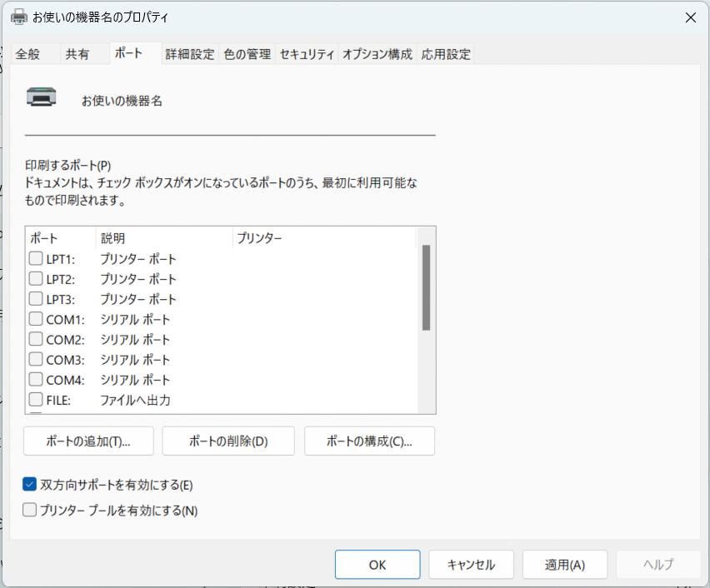Check the LPT1: printer port checkbox
Image resolution: width=710 pixels, height=588 pixels.
36,259
